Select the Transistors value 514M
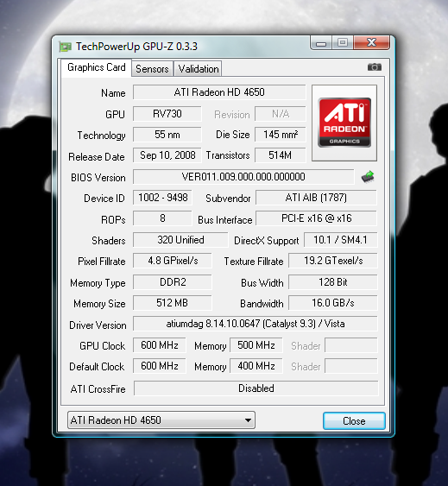This screenshot has width=448, height=486. [x=281, y=155]
